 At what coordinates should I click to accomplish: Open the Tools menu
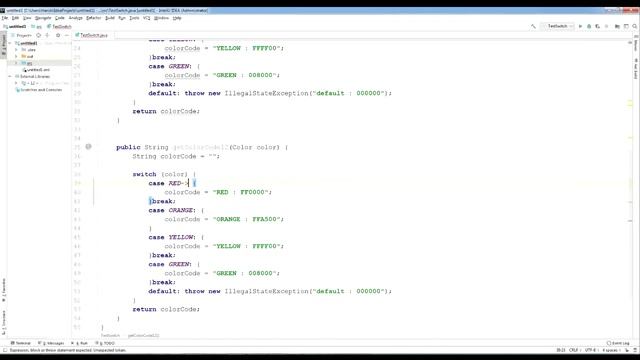click(134, 18)
